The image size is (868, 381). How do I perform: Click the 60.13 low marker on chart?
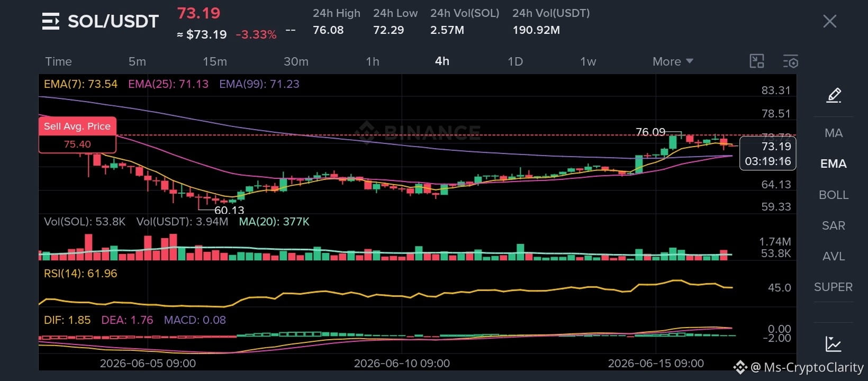click(x=229, y=210)
